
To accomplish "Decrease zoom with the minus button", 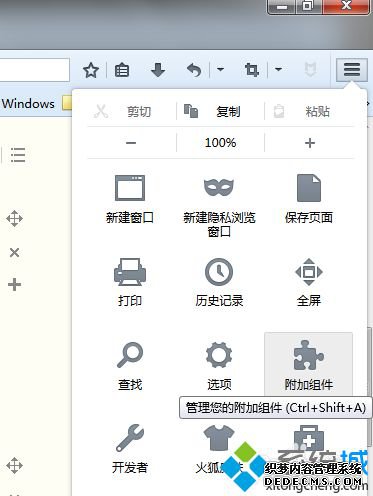I will tap(131, 143).
